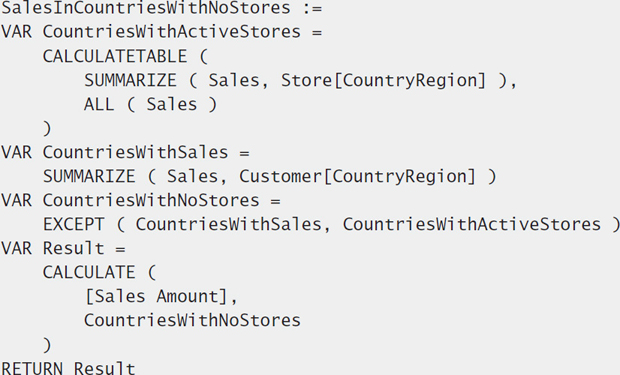The width and height of the screenshot is (620, 375).
Task: Click the CountriesWithActiveStores variable declaration
Action: (162, 32)
